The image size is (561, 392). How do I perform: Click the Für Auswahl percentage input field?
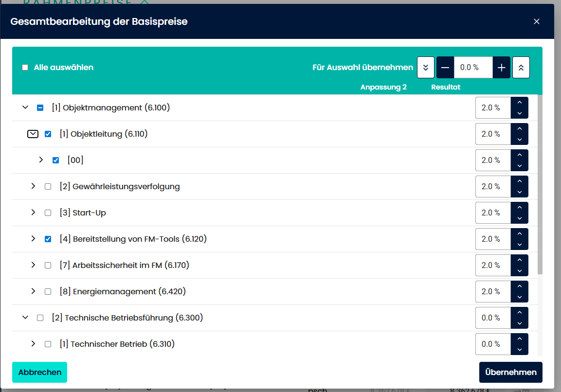point(473,68)
